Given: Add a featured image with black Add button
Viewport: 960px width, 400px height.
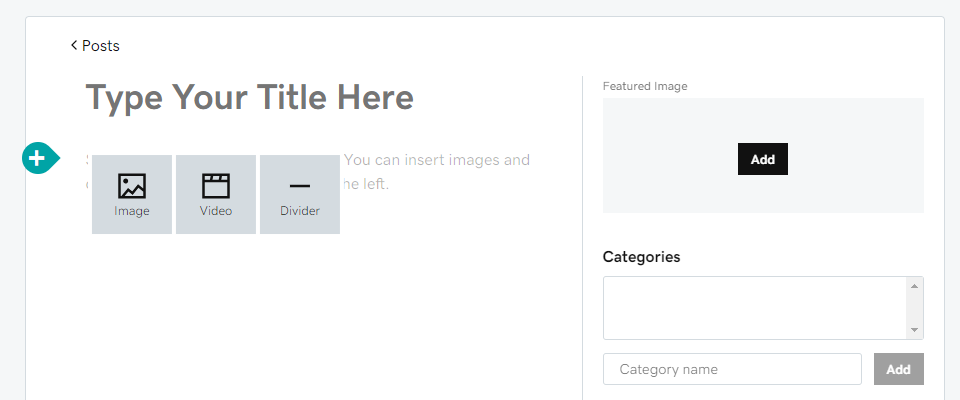Looking at the screenshot, I should pyautogui.click(x=763, y=159).
